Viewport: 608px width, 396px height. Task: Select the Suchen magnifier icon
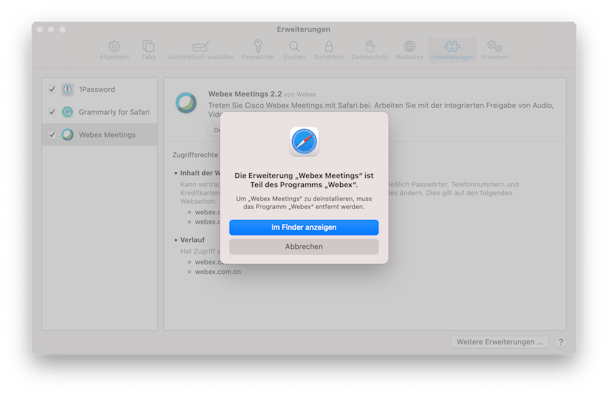click(294, 47)
